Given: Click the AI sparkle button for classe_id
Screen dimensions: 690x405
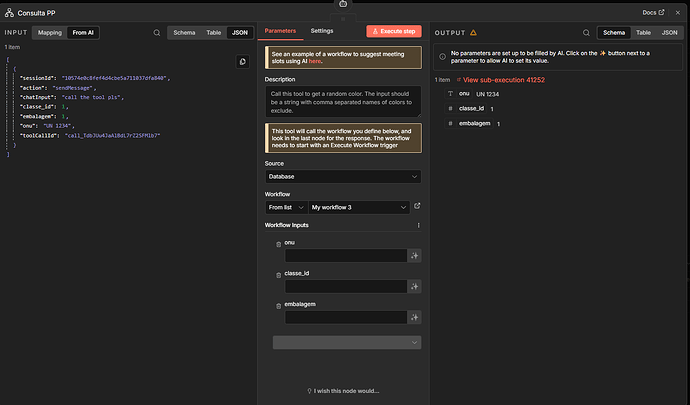Looking at the screenshot, I should 414,287.
